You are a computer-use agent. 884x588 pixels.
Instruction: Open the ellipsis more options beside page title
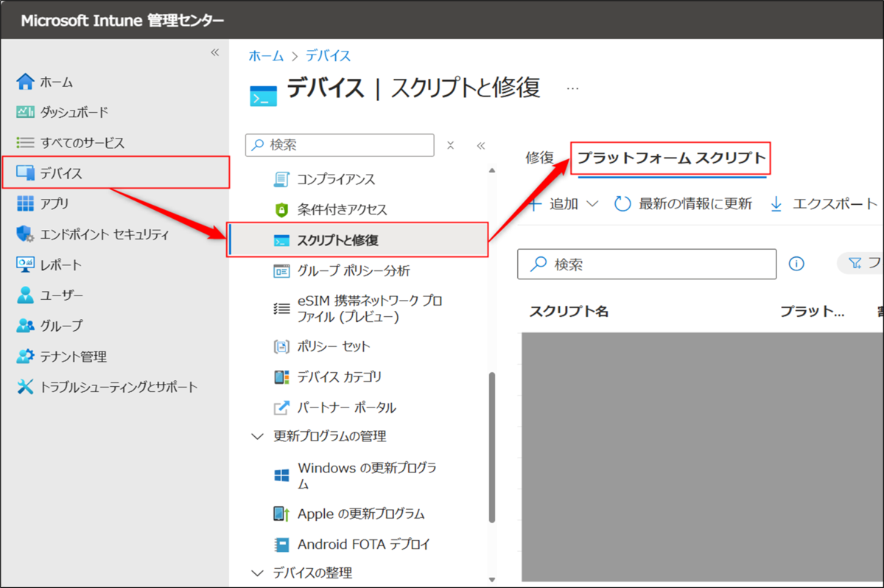[x=572, y=88]
